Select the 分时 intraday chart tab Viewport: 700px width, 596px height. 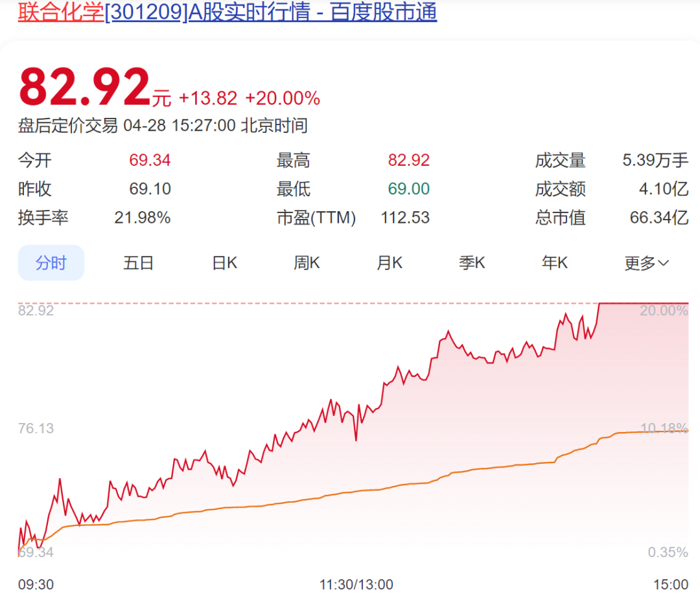pos(51,263)
